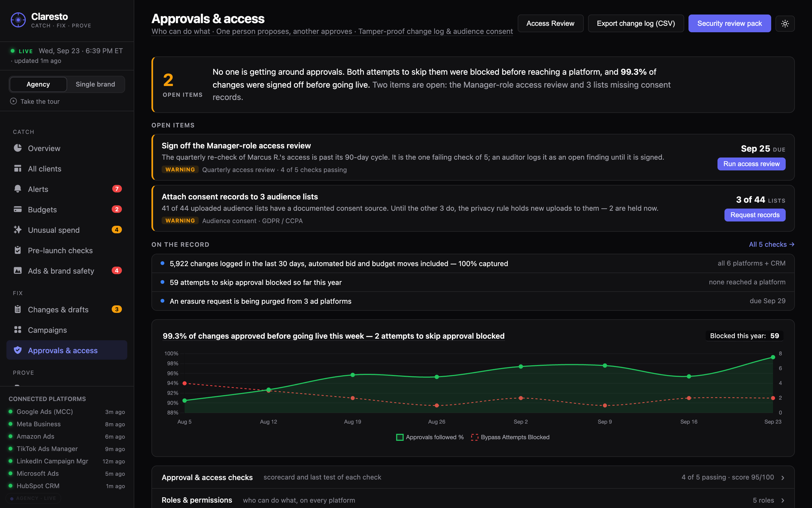Click the Aug 19 green approvals point
Viewport: 812px width, 508px height.
(353, 375)
